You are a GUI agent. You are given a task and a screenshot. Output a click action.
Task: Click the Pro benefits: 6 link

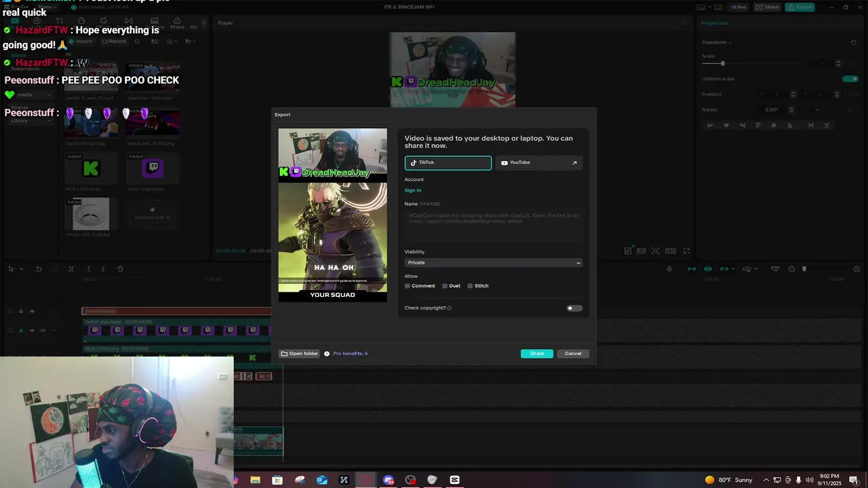click(350, 354)
